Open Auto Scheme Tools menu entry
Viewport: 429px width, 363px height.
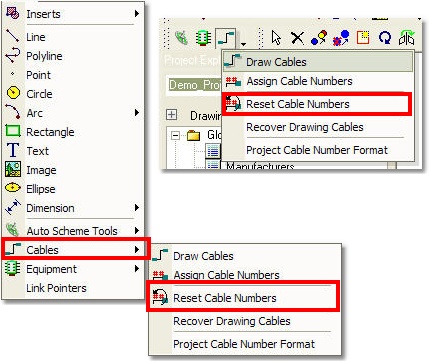[x=73, y=231]
